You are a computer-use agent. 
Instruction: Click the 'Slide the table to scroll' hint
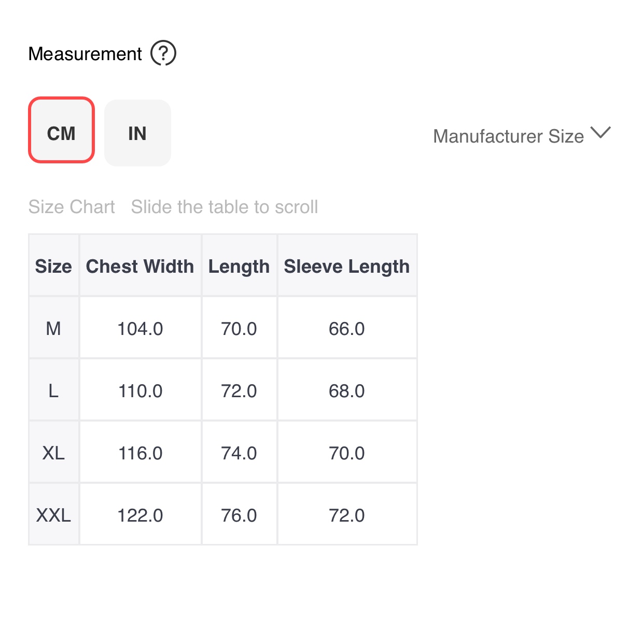(x=224, y=207)
